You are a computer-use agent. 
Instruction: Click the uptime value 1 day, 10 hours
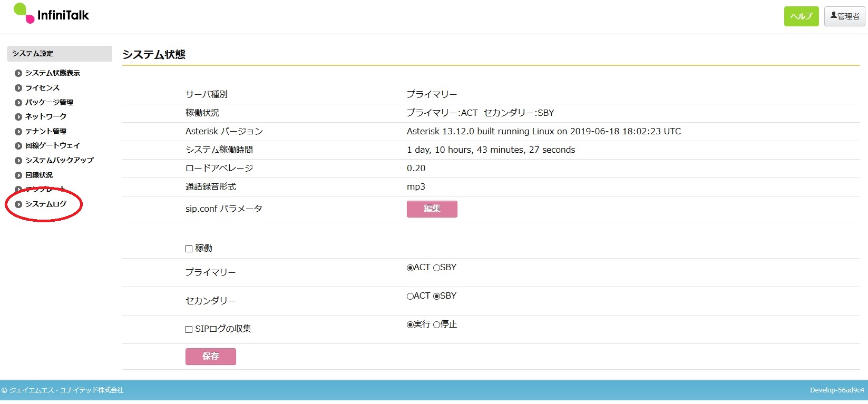point(491,150)
